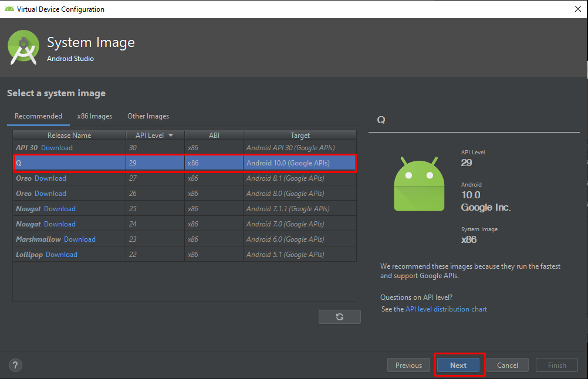Open API level distribution chart link

[x=446, y=309]
